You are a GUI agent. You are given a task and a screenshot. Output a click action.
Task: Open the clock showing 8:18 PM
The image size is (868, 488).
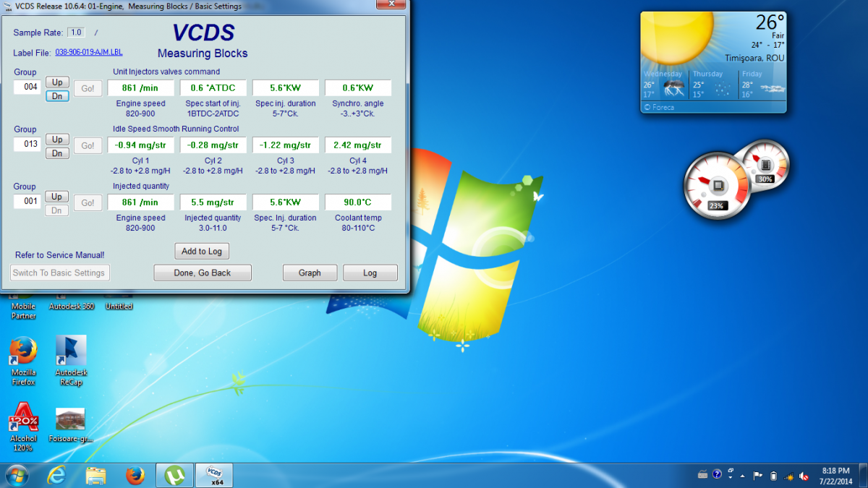pos(836,475)
